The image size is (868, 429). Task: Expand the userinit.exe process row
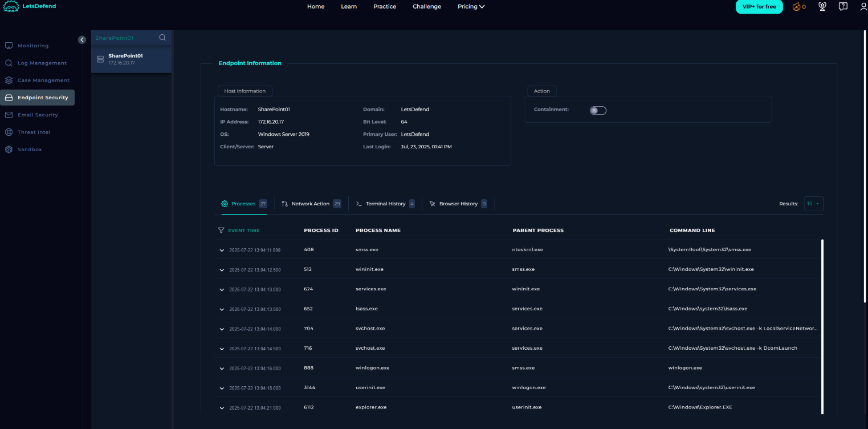click(x=222, y=388)
